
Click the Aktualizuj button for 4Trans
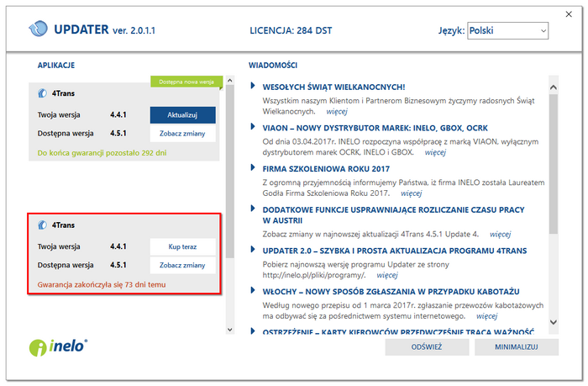coord(182,115)
